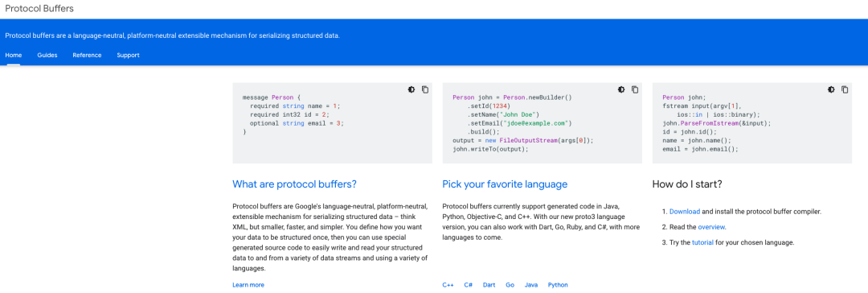This screenshot has width=868, height=293.
Task: Open the What are protocol buffers? heading link
Action: pyautogui.click(x=294, y=184)
